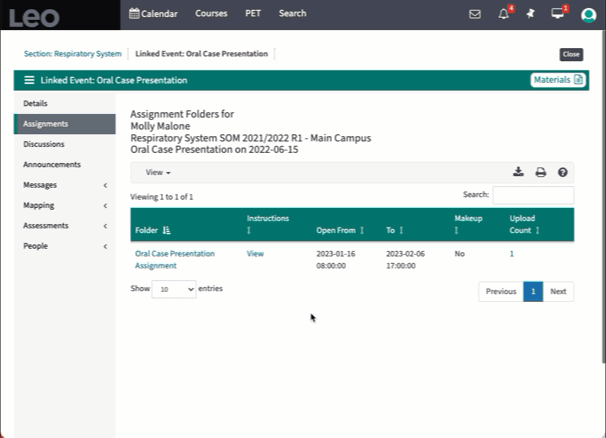606x438 pixels.
Task: Open the monitor screen icon in header
Action: [557, 14]
